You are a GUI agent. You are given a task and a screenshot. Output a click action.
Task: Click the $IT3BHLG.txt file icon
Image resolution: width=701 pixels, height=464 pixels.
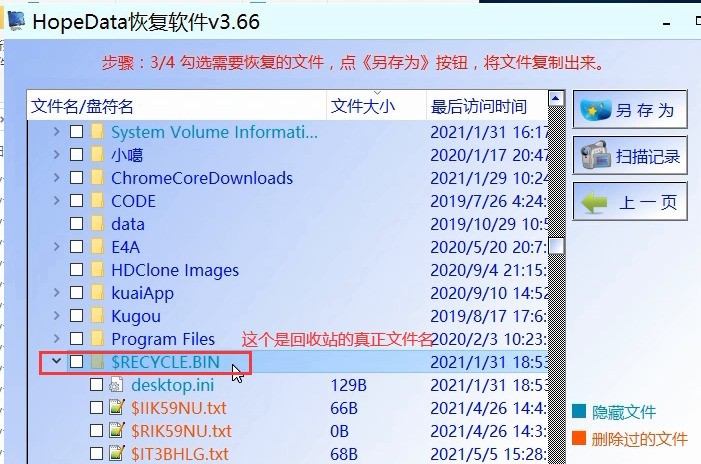[117, 454]
